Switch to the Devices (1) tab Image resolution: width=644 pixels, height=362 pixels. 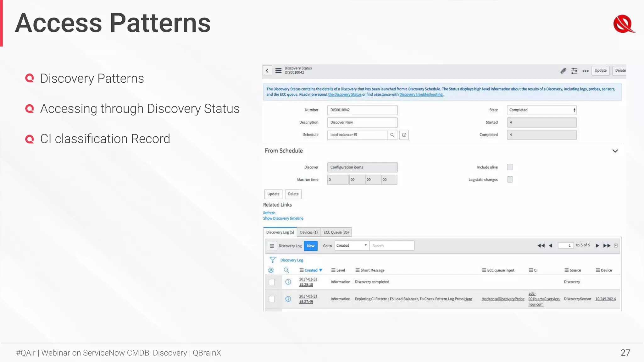(309, 232)
